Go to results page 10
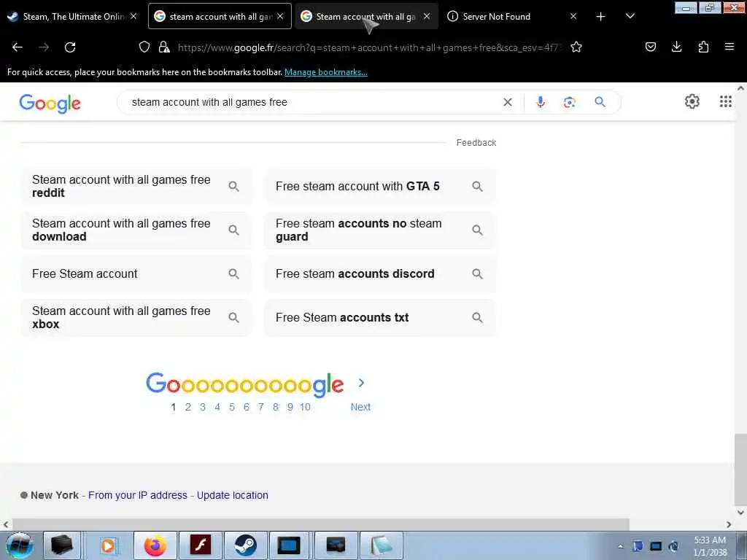747x560 pixels. [305, 407]
